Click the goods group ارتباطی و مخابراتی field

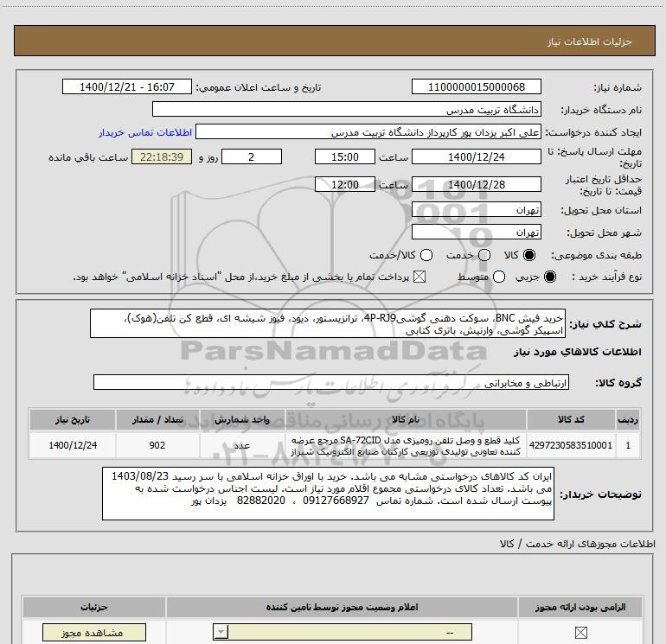pyautogui.click(x=331, y=382)
